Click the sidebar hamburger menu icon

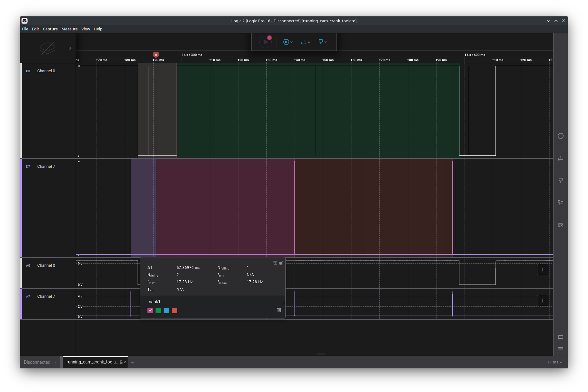[x=560, y=349]
